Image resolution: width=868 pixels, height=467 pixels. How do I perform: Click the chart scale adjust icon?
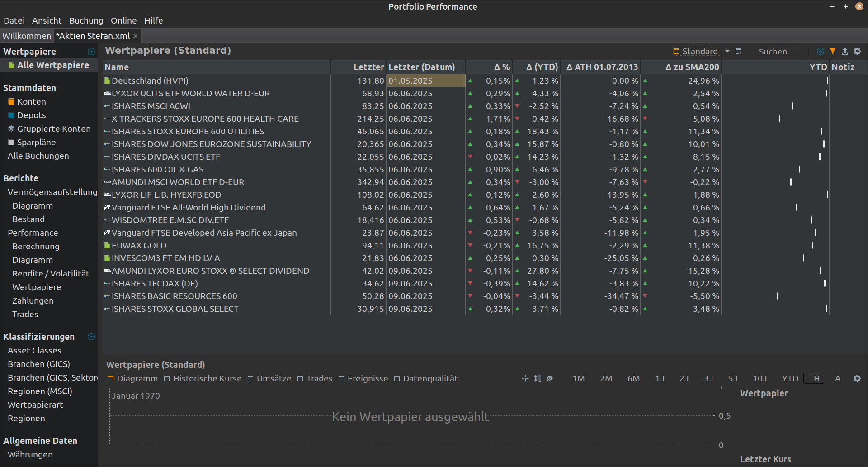point(538,378)
